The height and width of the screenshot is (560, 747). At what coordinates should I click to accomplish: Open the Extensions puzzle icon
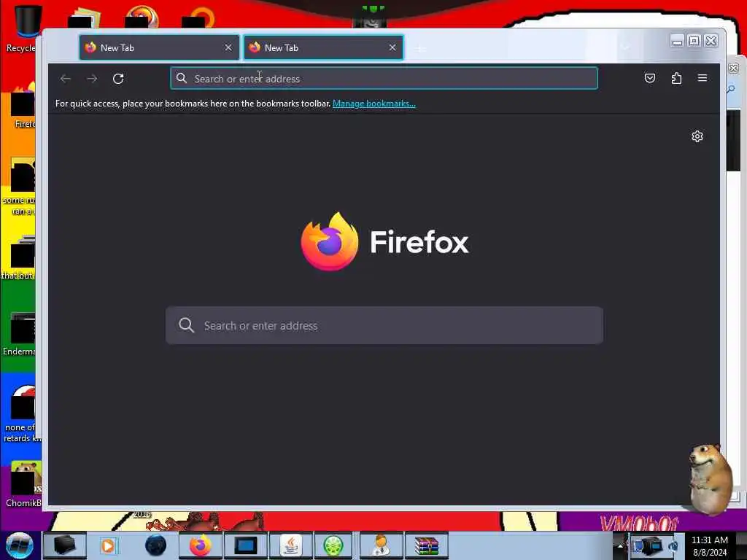(676, 78)
